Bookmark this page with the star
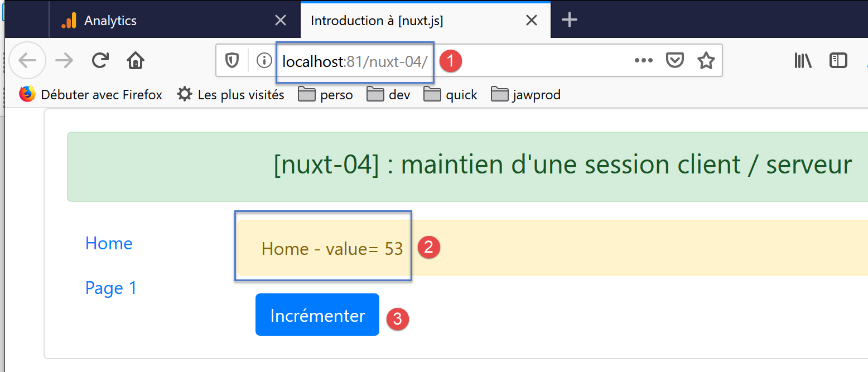The height and width of the screenshot is (372, 868). click(x=706, y=60)
